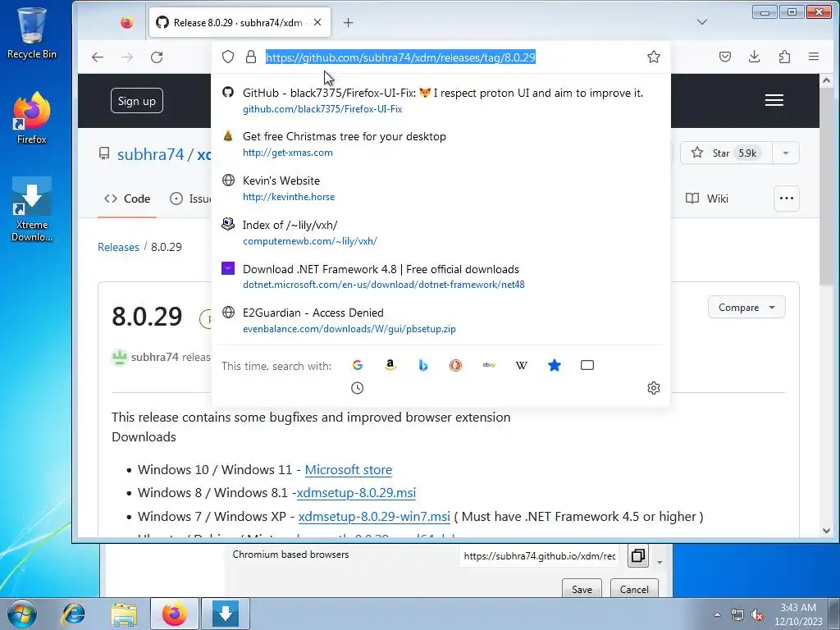The height and width of the screenshot is (630, 840).
Task: Reload the current page
Action: pyautogui.click(x=157, y=57)
